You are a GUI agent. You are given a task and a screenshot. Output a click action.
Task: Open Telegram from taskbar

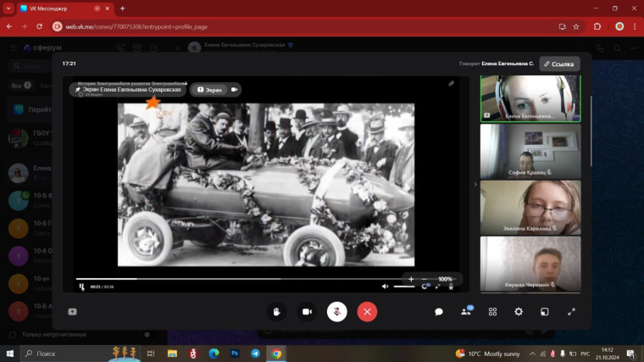[255, 354]
